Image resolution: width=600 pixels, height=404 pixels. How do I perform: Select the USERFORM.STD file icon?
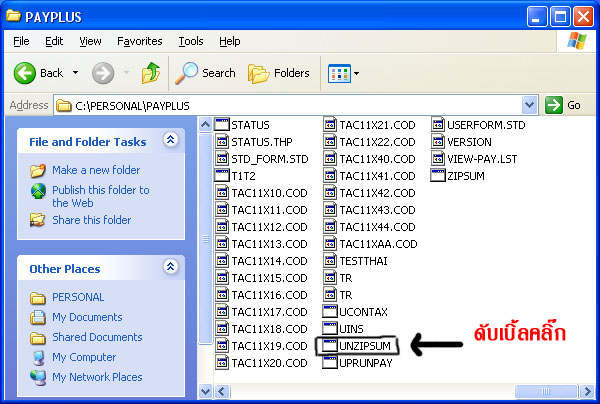tap(438, 125)
